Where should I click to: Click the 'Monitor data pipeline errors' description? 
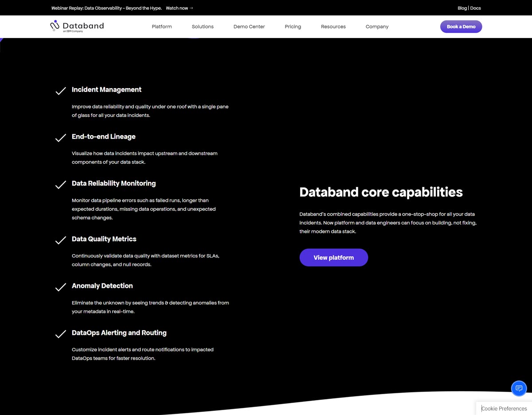144,209
